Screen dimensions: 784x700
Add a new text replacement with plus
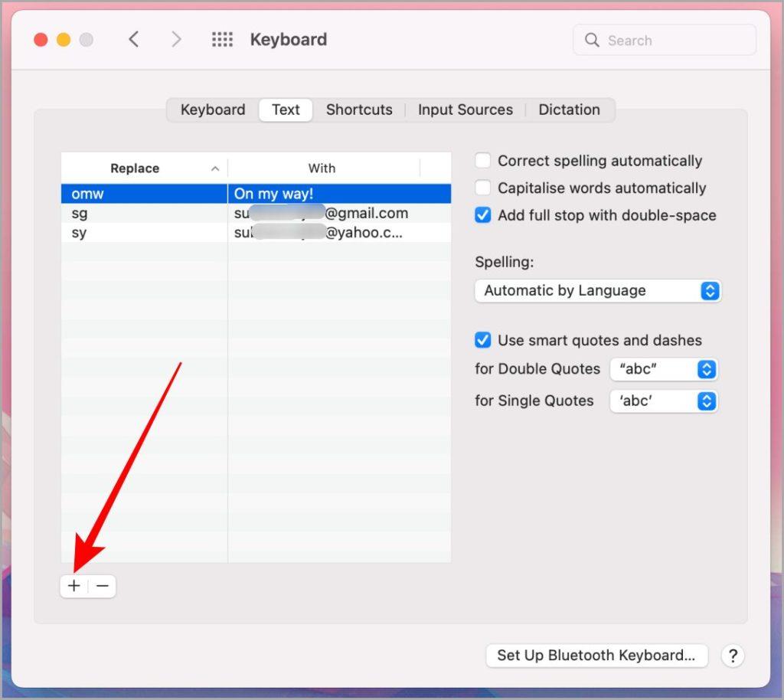coord(74,585)
